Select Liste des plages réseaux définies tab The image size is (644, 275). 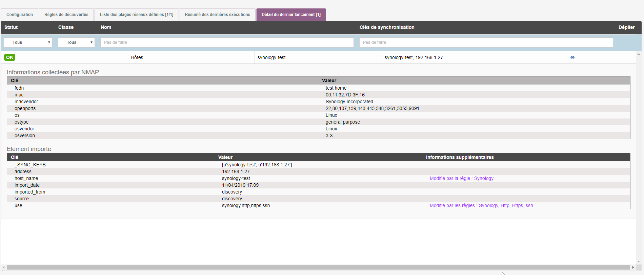137,15
